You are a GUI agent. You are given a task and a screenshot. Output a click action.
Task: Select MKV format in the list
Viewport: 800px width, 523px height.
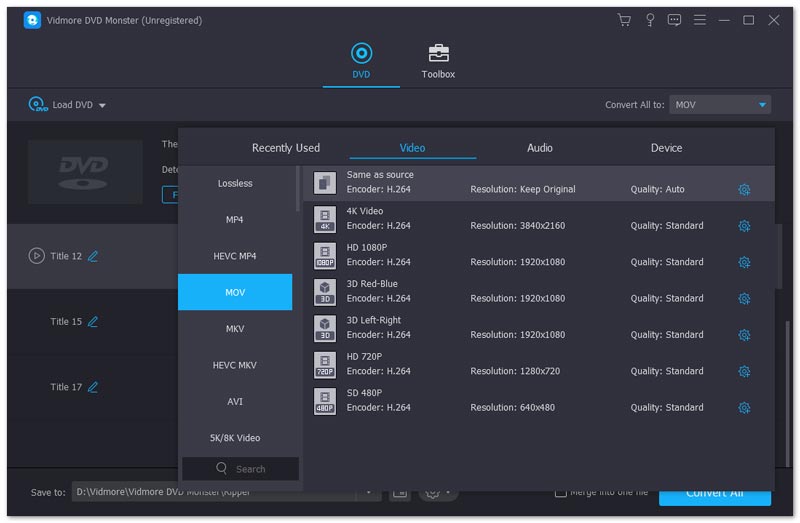pyautogui.click(x=235, y=329)
